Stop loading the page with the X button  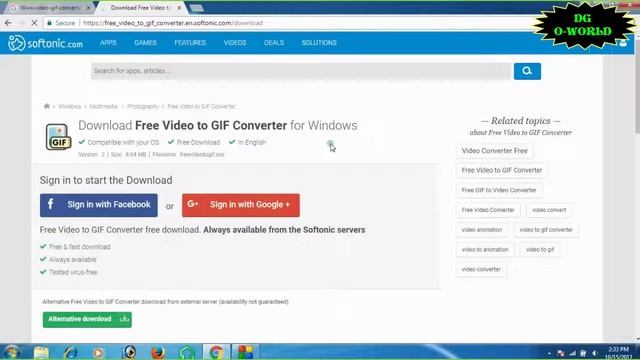(34, 23)
